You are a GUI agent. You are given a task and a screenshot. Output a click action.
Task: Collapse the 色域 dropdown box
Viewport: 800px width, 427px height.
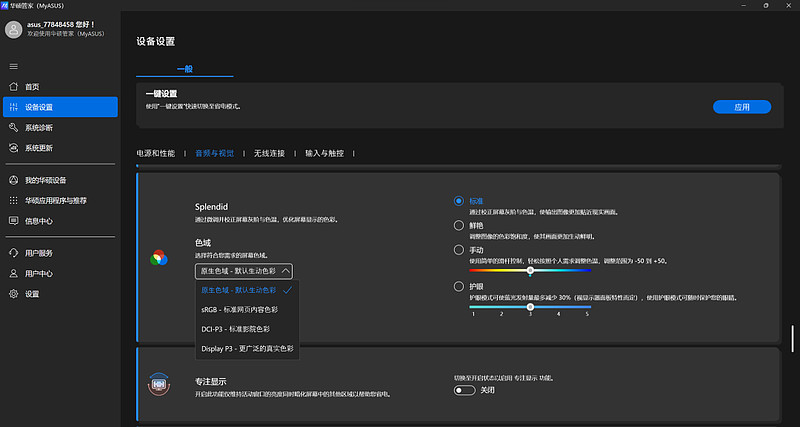pos(244,271)
